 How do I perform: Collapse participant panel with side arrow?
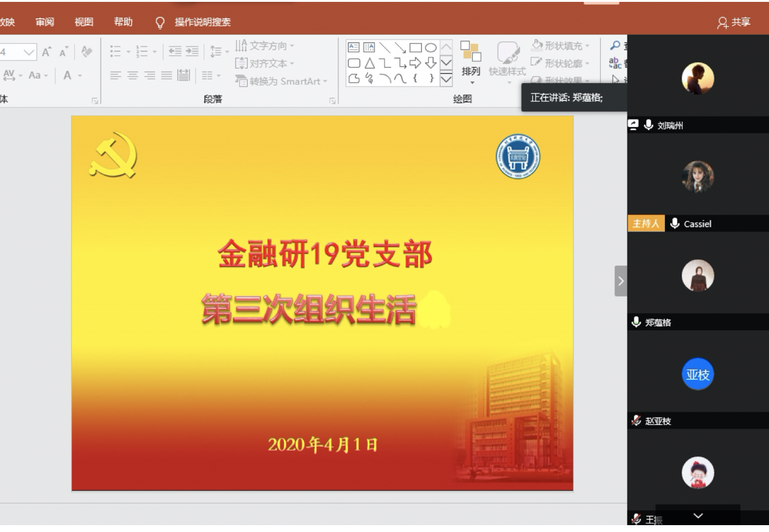point(620,281)
